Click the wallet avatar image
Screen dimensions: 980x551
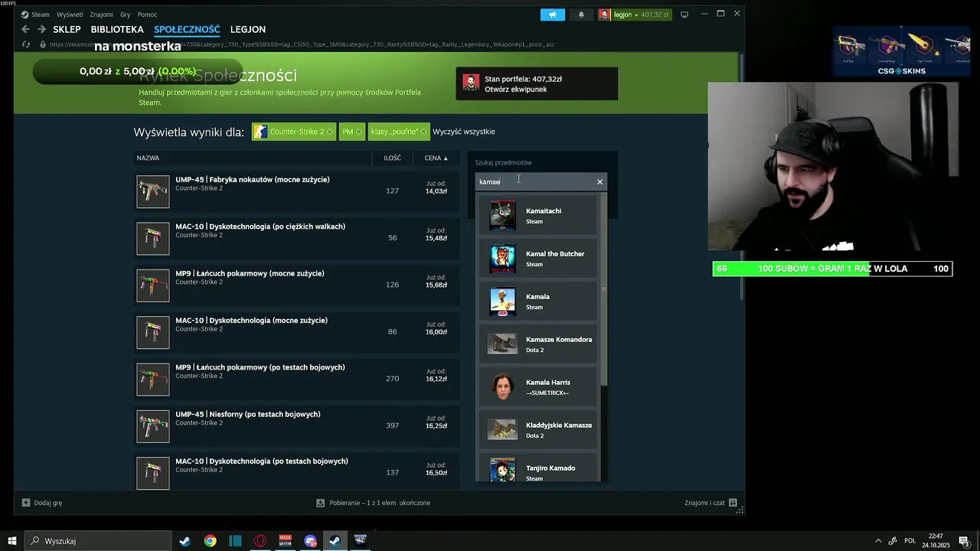click(x=471, y=83)
